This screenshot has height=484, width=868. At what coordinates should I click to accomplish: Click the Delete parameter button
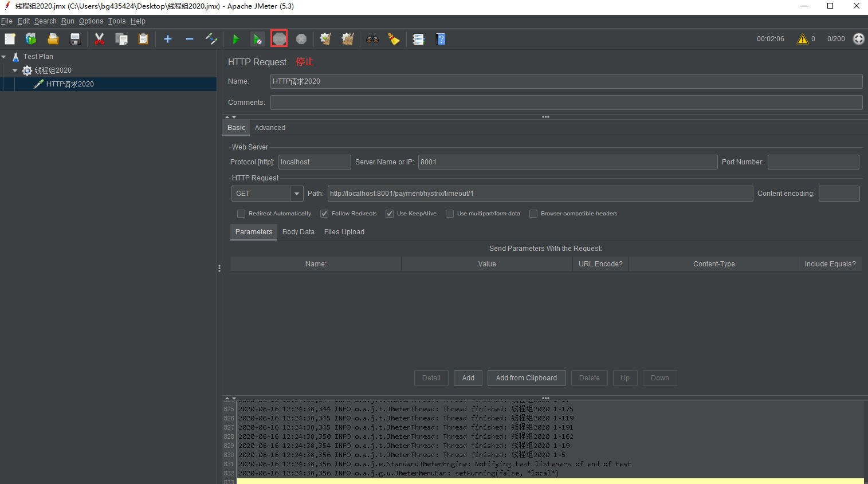pos(590,378)
